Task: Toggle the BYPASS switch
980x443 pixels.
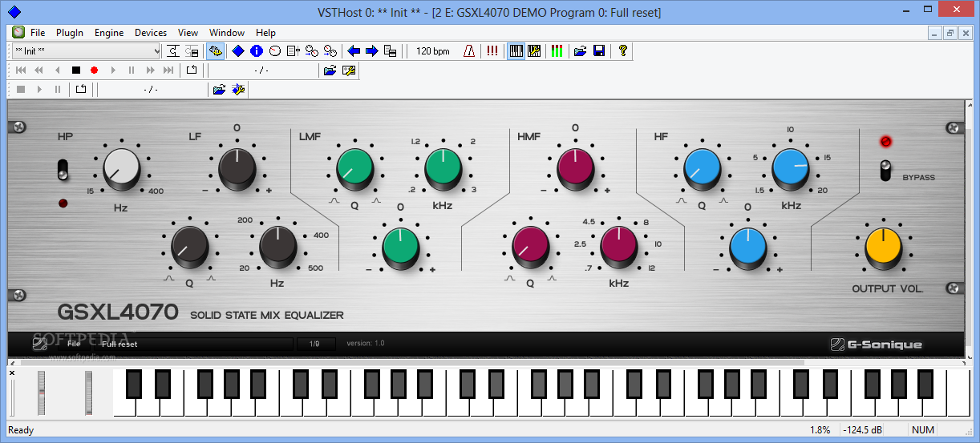Action: point(885,171)
